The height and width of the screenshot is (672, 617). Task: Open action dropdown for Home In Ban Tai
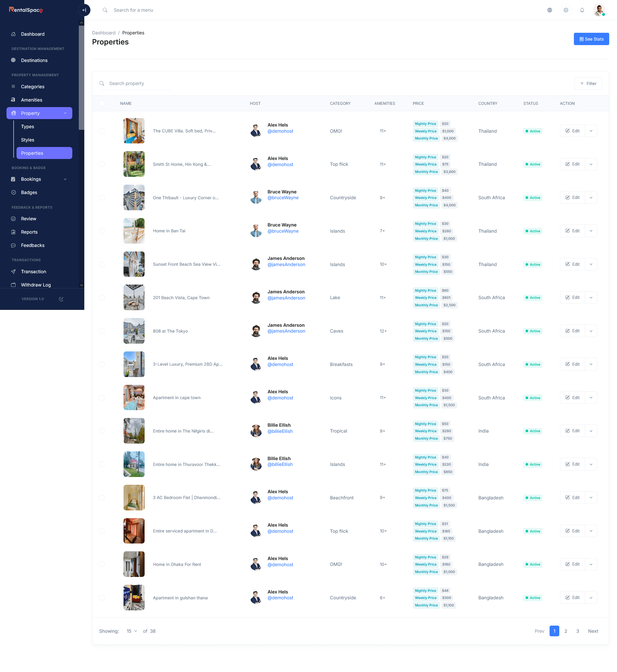591,231
